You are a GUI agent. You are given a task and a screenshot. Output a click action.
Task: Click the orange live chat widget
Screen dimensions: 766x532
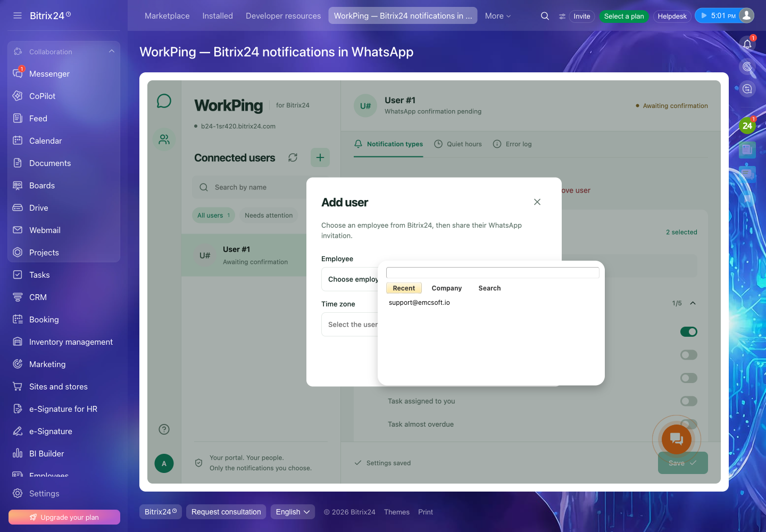677,439
